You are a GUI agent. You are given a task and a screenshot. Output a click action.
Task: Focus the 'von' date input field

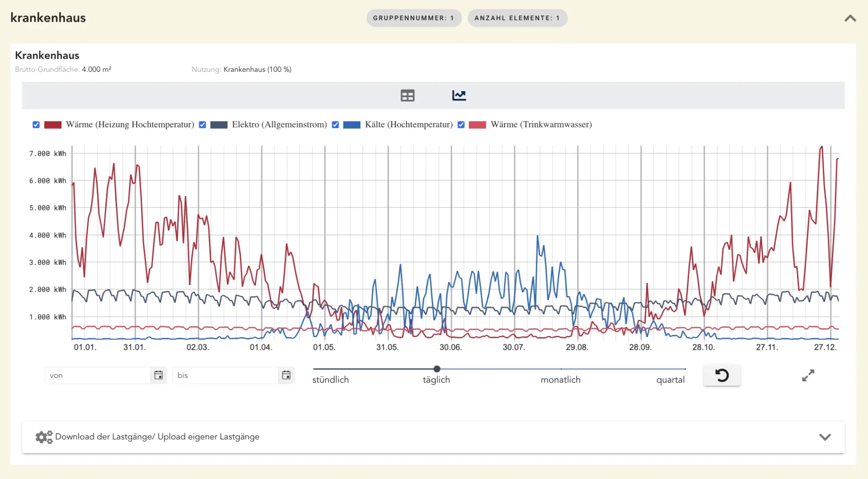[x=97, y=375]
